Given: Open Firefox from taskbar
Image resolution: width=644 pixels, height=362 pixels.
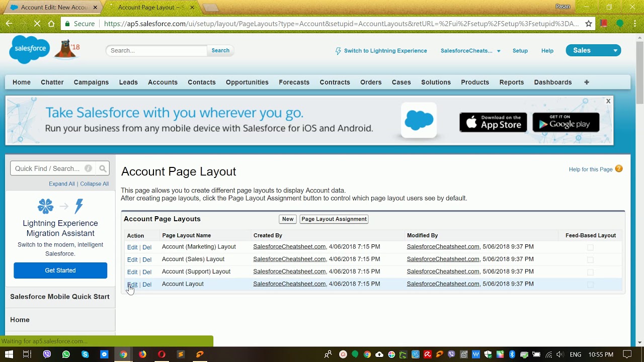Looking at the screenshot, I should click(142, 354).
